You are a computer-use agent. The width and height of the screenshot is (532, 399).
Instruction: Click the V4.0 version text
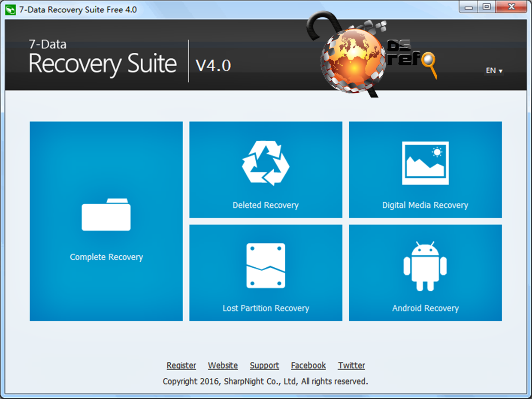pos(213,65)
